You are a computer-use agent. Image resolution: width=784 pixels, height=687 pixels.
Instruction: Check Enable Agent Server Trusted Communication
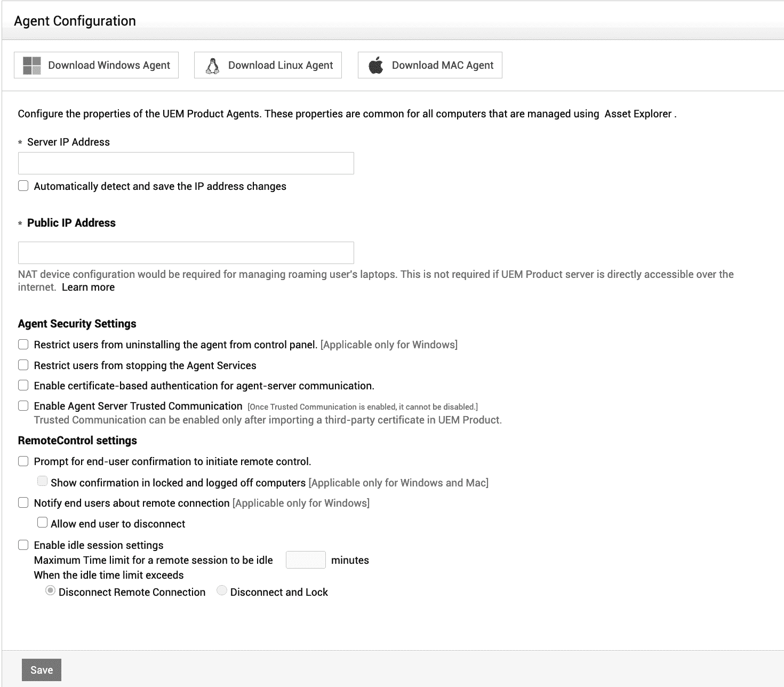coord(23,406)
